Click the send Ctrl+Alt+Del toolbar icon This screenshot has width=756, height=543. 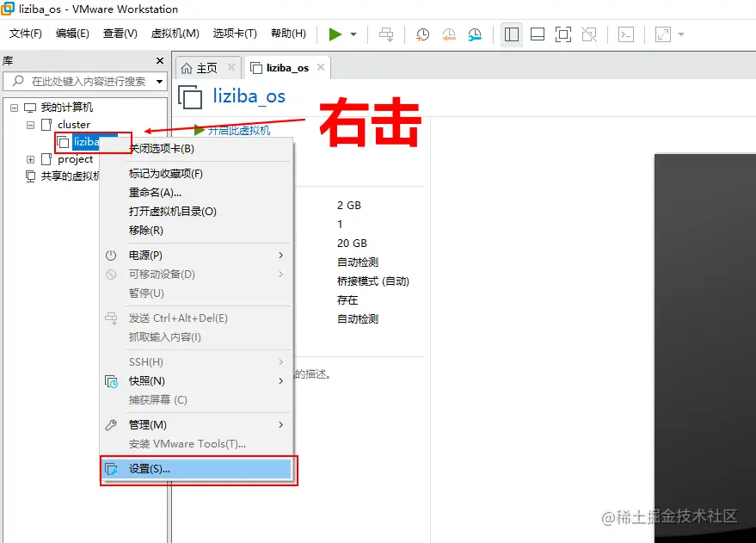click(386, 34)
